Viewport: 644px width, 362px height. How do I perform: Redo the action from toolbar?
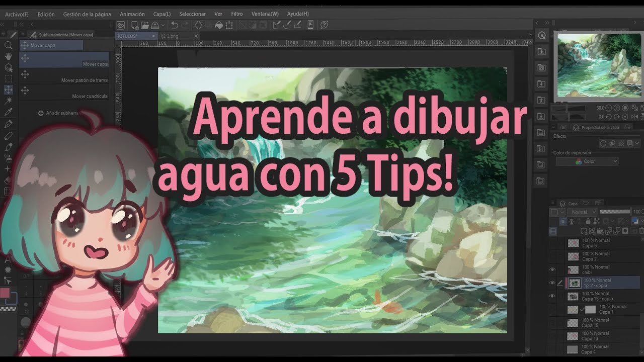tap(185, 25)
